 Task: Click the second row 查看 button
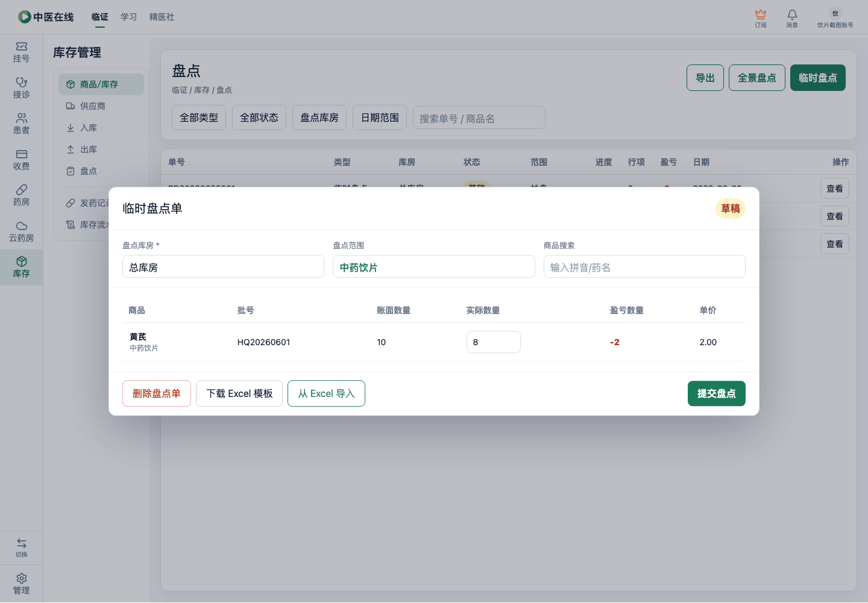pos(835,216)
